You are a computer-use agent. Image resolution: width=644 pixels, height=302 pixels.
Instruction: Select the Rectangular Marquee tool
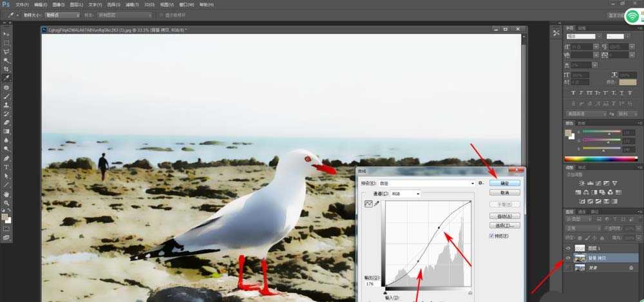pos(6,42)
